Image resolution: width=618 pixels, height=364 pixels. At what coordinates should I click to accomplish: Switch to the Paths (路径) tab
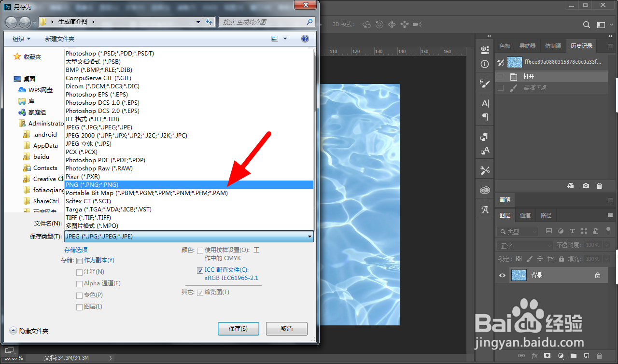click(546, 215)
